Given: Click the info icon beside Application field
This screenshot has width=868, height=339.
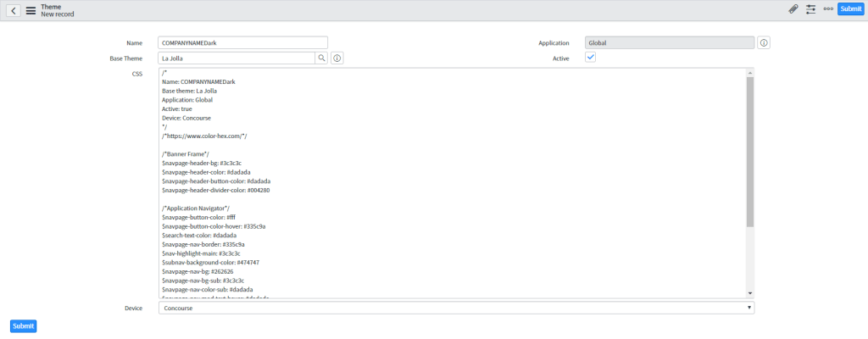Looking at the screenshot, I should click(763, 42).
